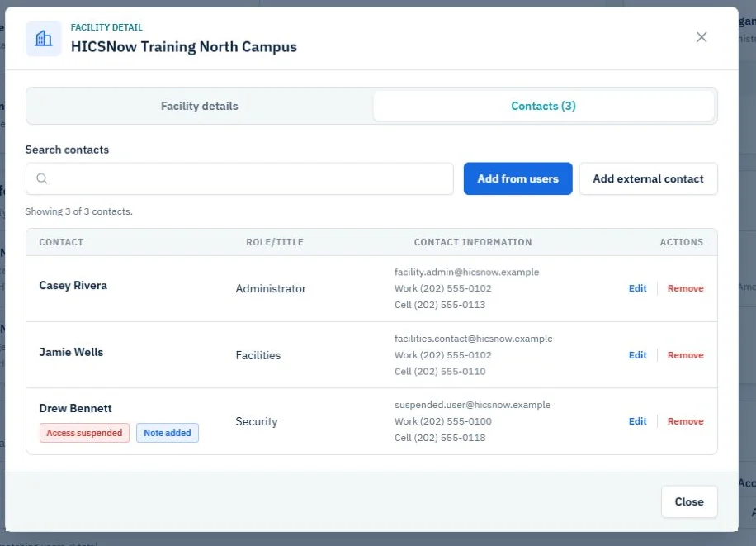
Task: Click Jamie Wells' Work (202) 555-0102
Action: (x=443, y=355)
